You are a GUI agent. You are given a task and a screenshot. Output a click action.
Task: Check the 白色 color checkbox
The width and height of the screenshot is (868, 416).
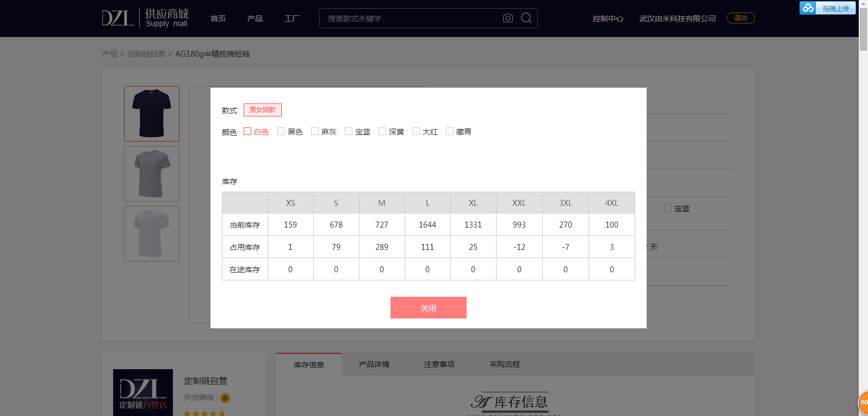tap(247, 131)
